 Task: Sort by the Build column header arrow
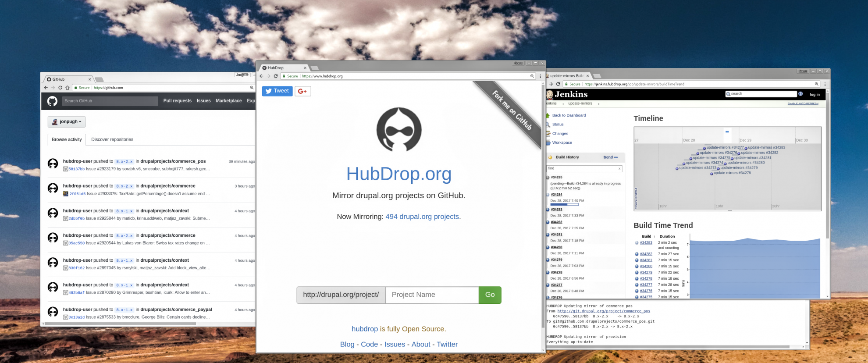[x=654, y=237]
